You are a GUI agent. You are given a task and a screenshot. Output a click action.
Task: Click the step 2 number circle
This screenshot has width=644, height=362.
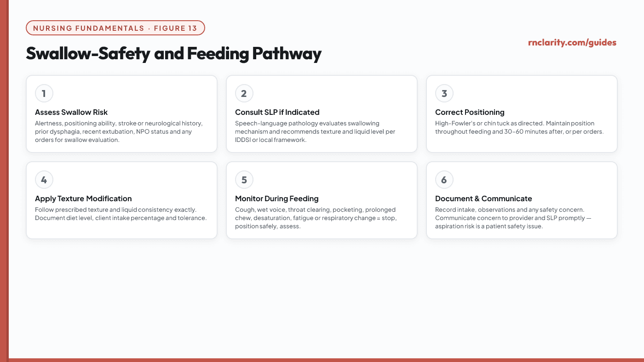pos(244,94)
